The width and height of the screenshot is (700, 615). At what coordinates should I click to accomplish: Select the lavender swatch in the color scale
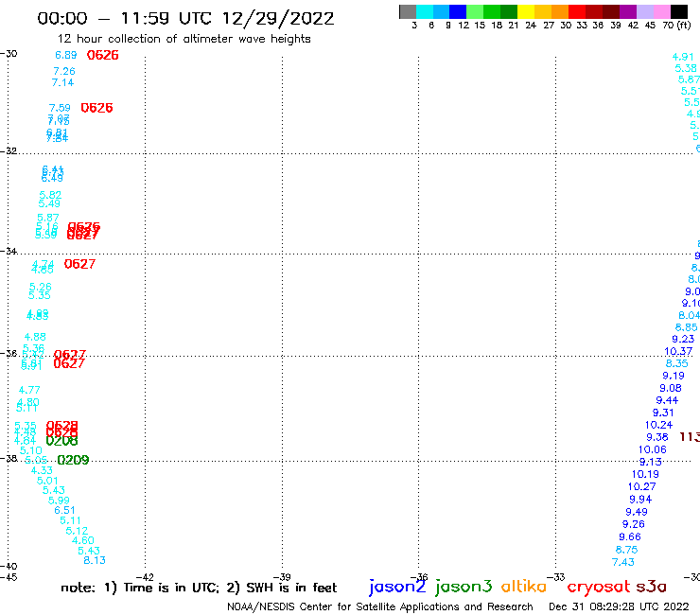point(644,11)
